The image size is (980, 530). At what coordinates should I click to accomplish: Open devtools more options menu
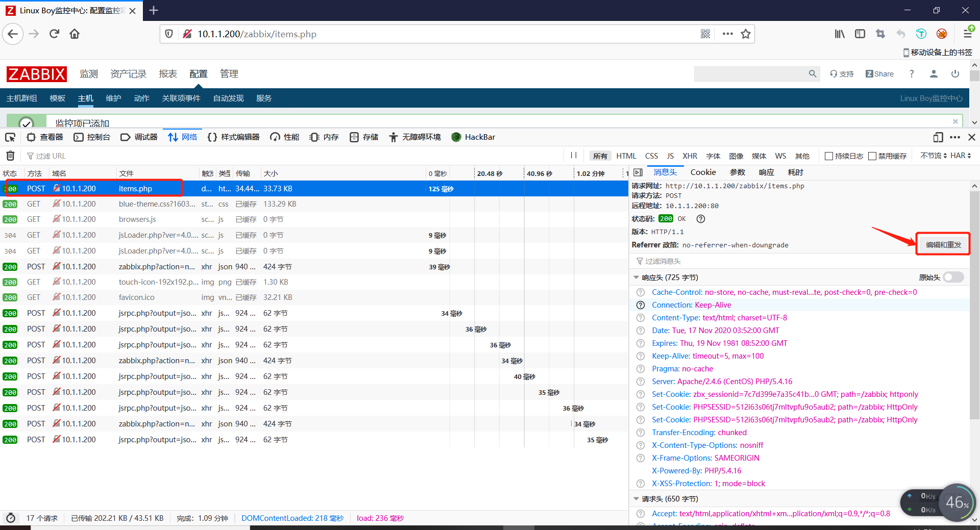point(955,137)
